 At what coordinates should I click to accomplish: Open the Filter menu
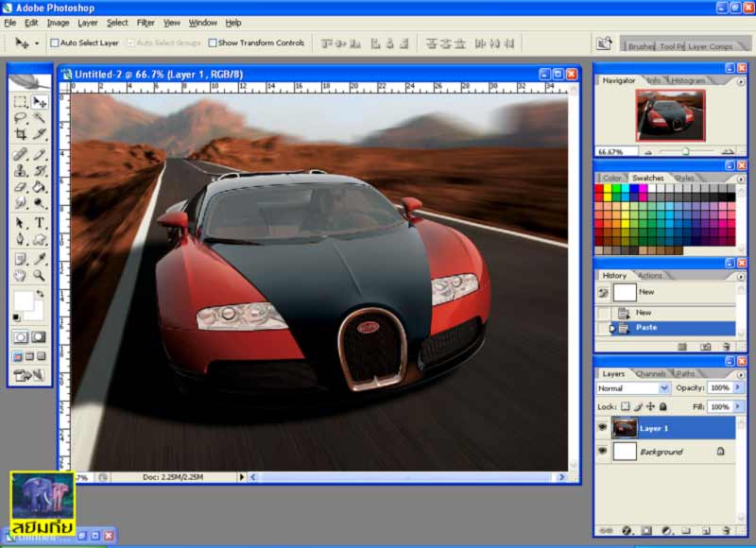click(146, 23)
